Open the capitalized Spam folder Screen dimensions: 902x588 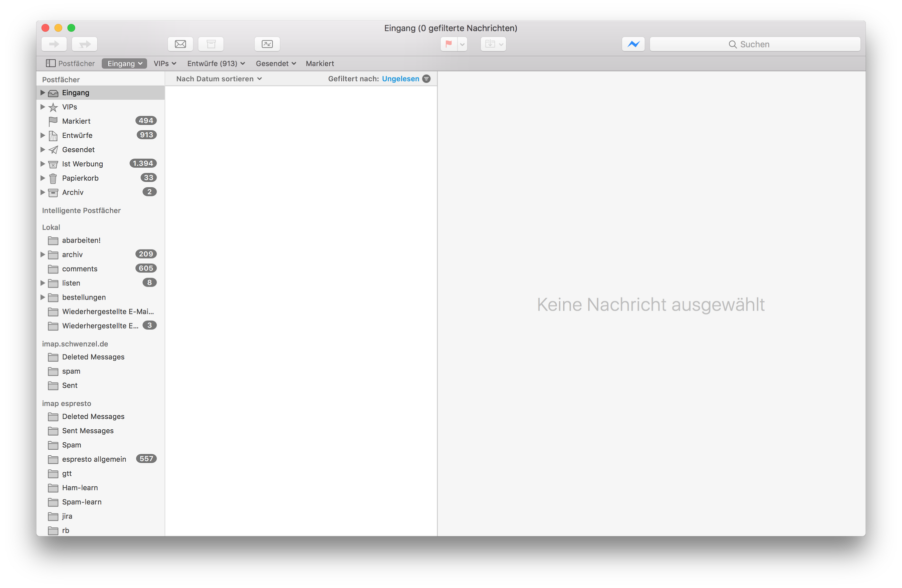point(100,445)
